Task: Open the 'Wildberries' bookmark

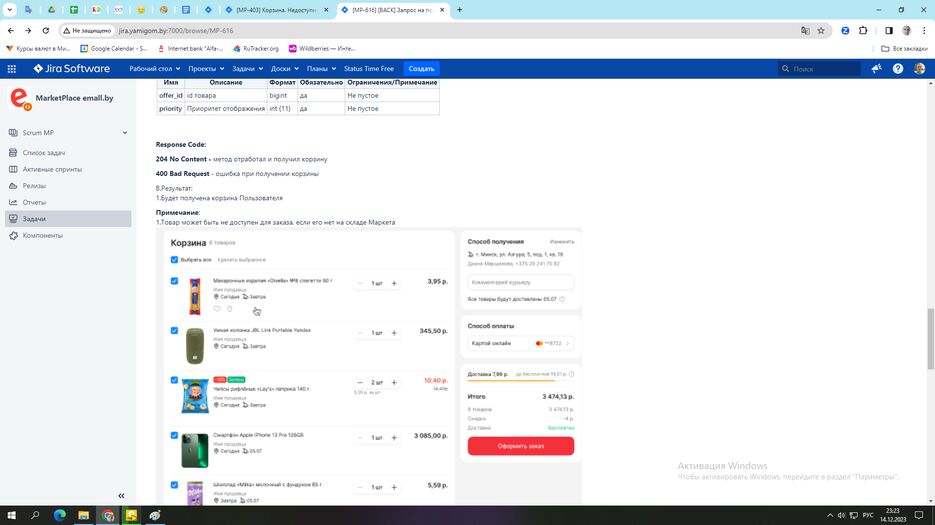Action: click(x=322, y=48)
